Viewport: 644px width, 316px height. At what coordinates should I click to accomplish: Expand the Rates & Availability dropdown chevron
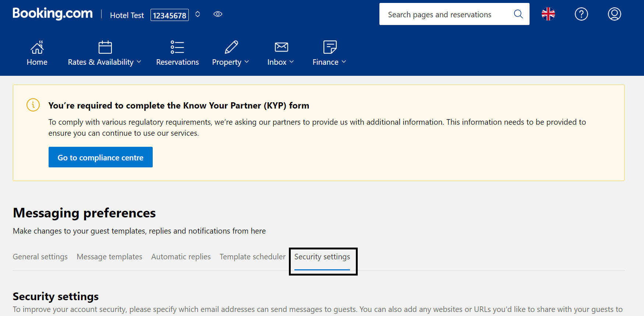(139, 62)
